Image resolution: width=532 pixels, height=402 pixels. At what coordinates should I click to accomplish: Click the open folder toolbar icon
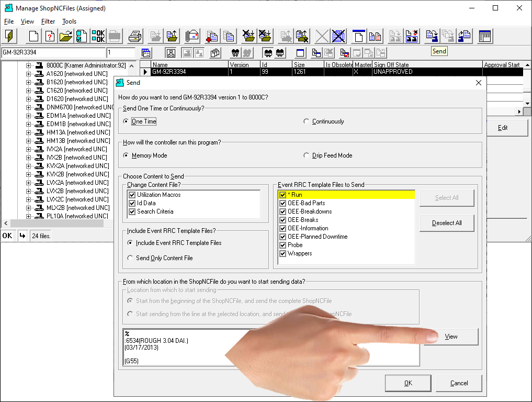66,36
